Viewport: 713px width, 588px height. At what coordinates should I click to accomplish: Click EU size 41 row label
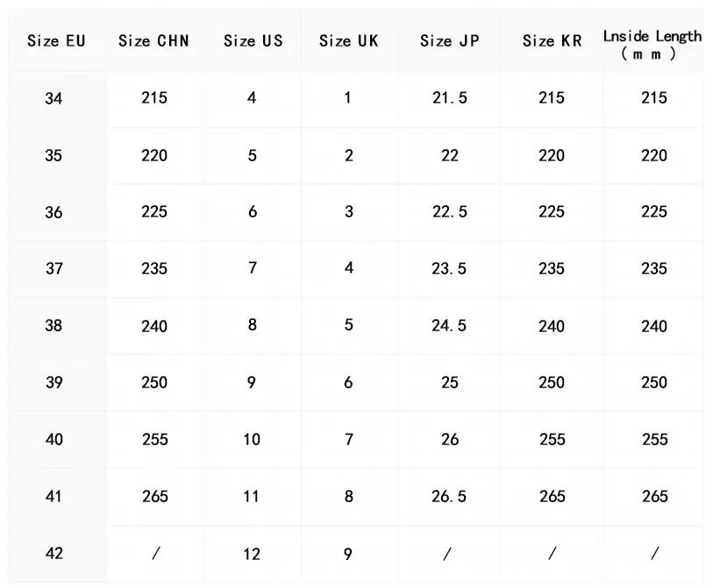[x=54, y=496]
